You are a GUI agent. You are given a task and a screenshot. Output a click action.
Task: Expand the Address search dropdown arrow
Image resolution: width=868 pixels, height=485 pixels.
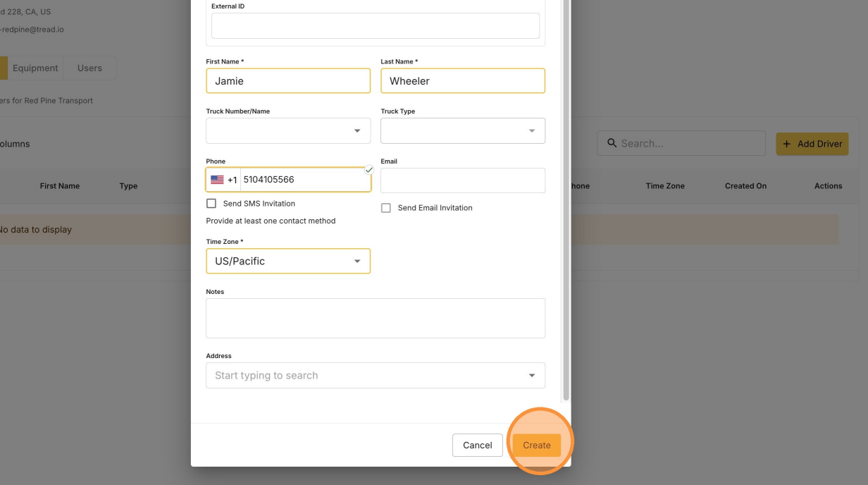pyautogui.click(x=532, y=376)
